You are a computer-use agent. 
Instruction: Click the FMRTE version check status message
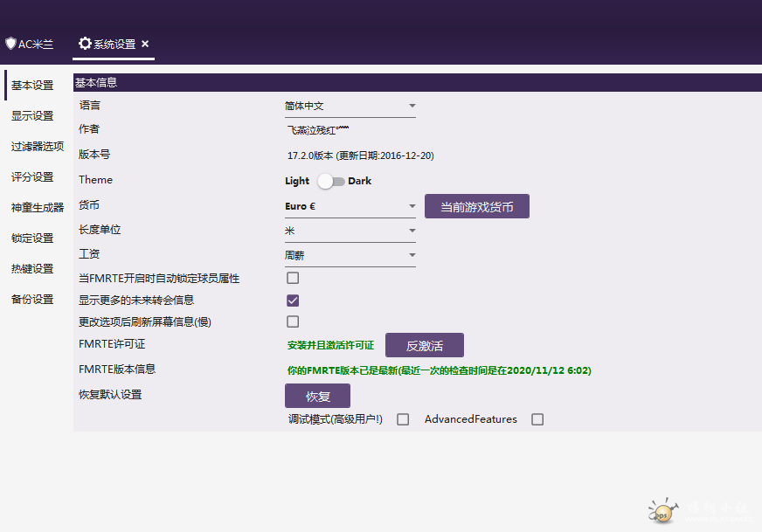coord(440,370)
